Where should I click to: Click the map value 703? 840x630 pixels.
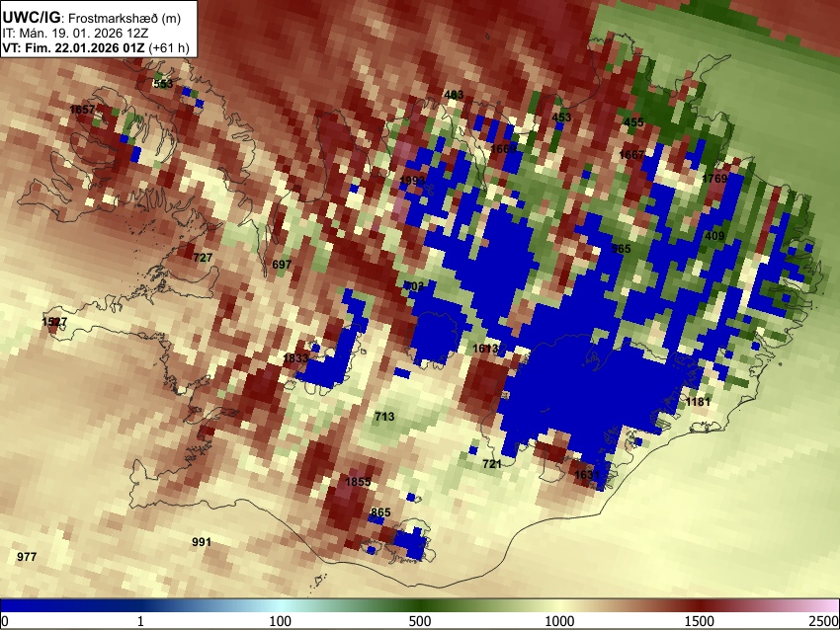414,286
